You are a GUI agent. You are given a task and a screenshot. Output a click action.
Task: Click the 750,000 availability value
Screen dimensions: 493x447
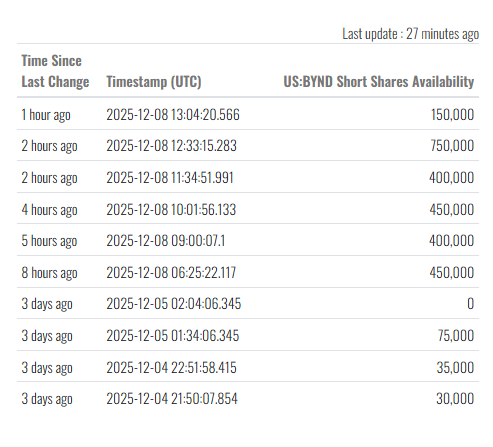(x=452, y=146)
